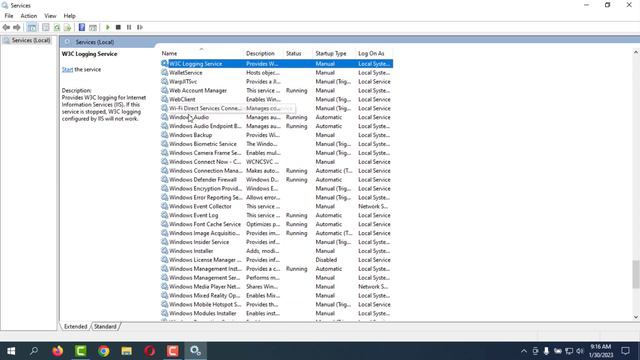Viewport: 640px width, 360px height.
Task: Select the Windows License Manager service
Action: pos(276,260)
